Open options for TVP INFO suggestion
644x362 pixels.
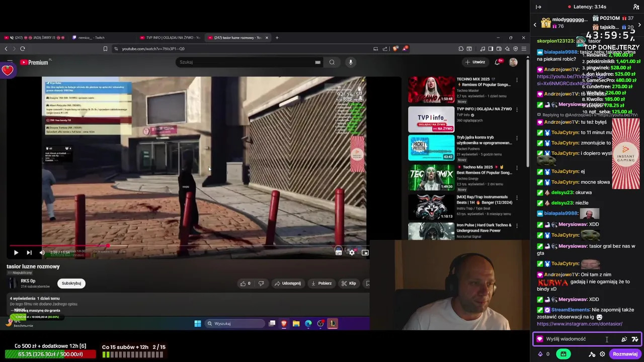pyautogui.click(x=517, y=110)
